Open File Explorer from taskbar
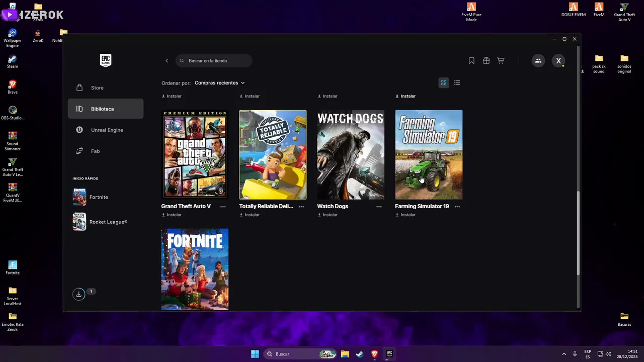The image size is (644, 362). click(x=345, y=354)
